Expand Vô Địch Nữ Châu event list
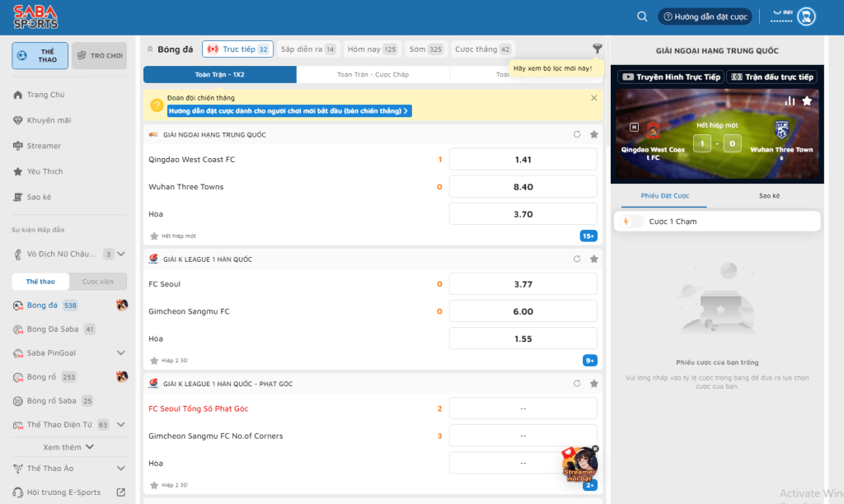Screen dimensions: 844x504 tap(121, 254)
